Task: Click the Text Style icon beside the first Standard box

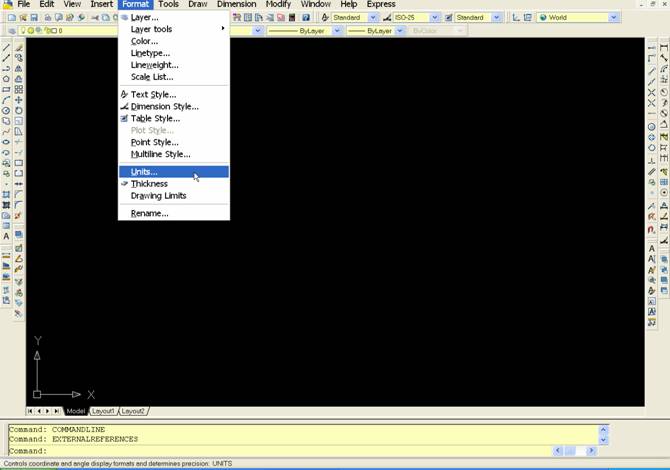Action: (x=325, y=18)
